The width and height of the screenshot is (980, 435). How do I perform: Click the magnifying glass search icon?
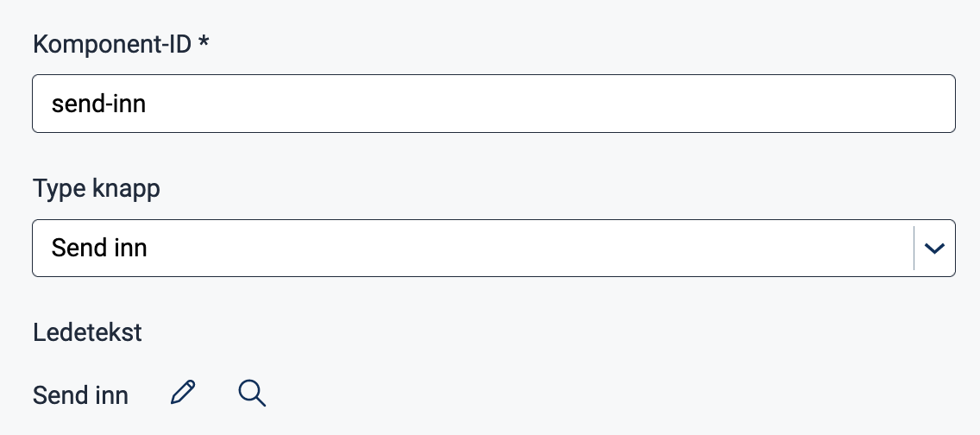pyautogui.click(x=251, y=393)
